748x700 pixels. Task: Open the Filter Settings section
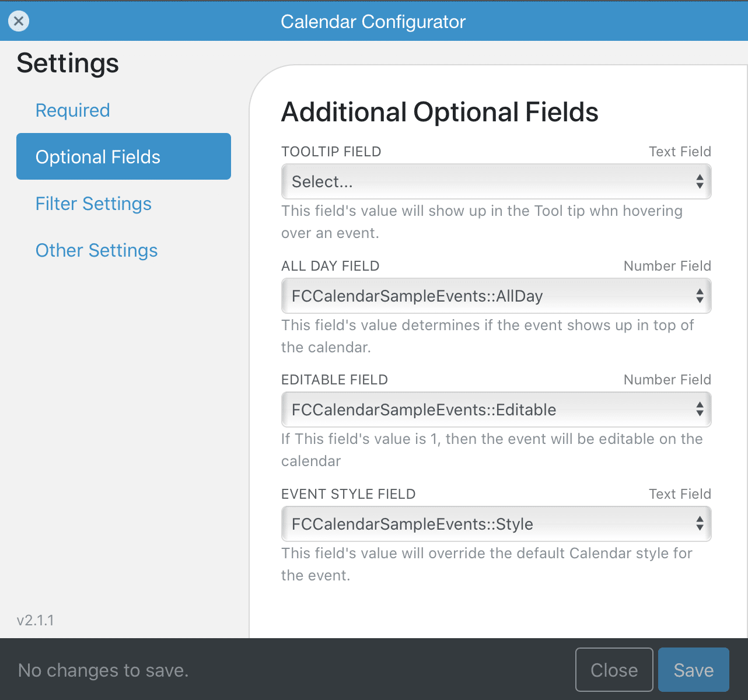click(x=93, y=204)
